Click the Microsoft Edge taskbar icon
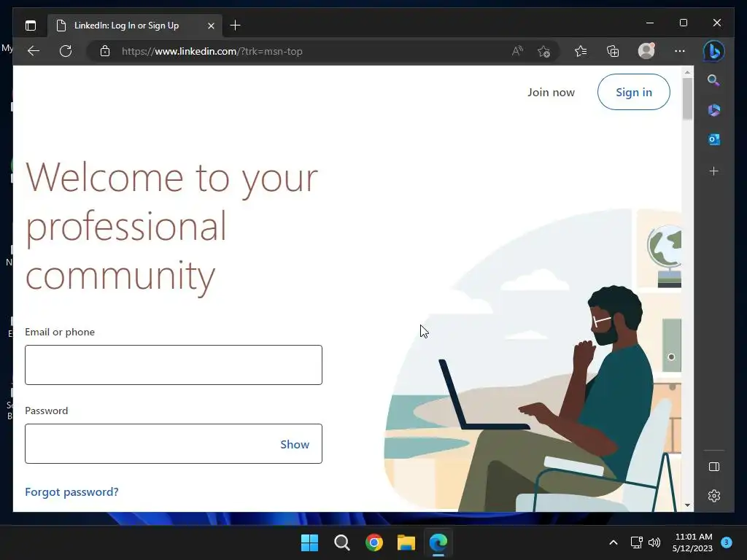Viewport: 747px width, 560px height. pyautogui.click(x=438, y=542)
